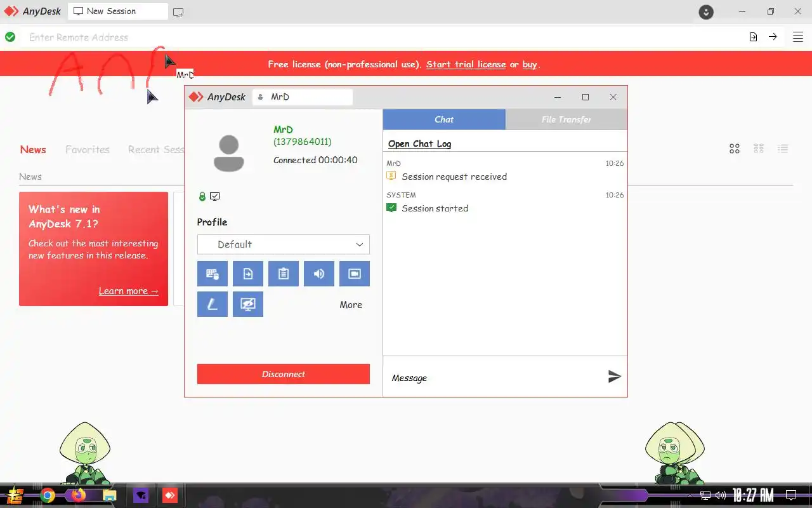Switch to list view
The height and width of the screenshot is (508, 812).
tap(783, 149)
